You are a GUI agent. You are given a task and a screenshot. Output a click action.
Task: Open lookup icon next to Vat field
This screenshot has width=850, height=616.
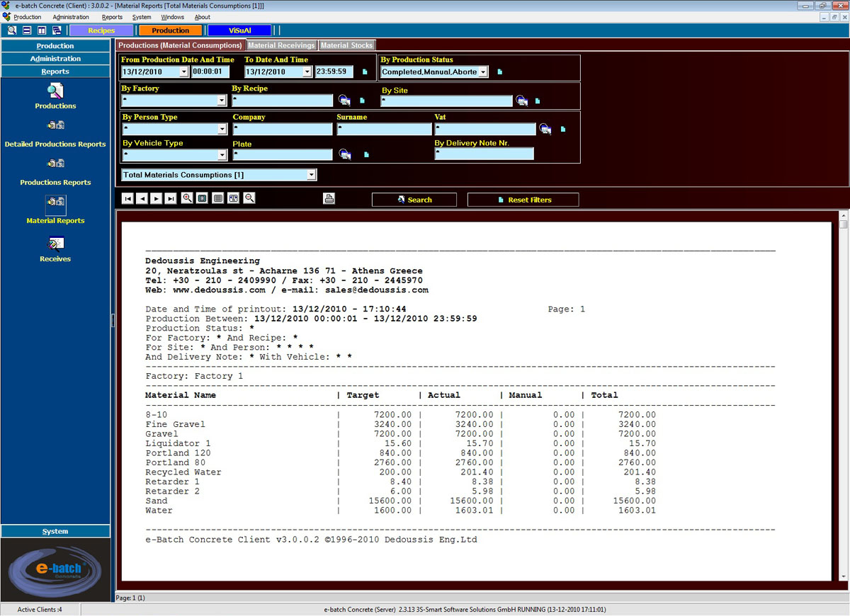pos(545,129)
